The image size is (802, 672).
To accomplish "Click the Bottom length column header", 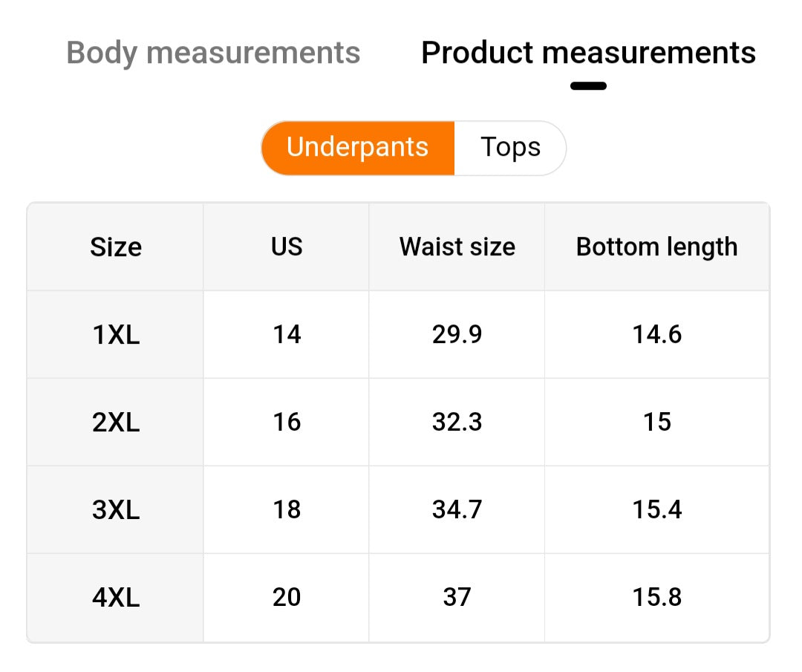I will (656, 247).
